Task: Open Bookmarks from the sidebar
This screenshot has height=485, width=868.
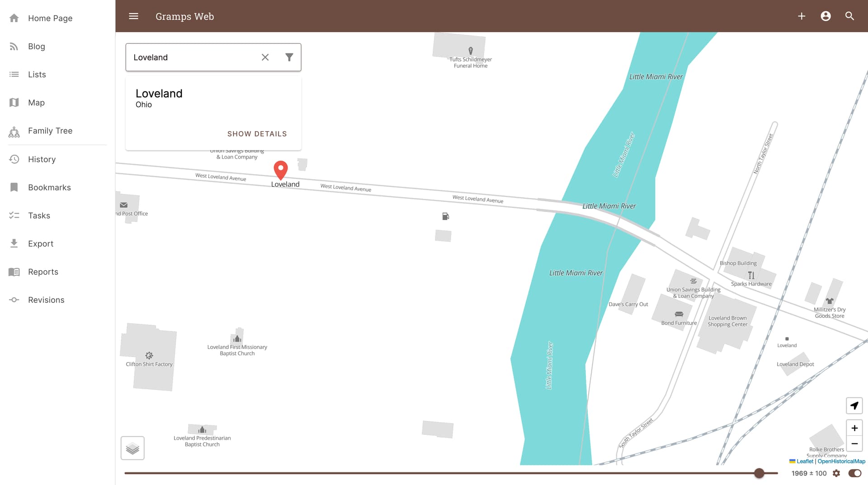Action: point(49,187)
